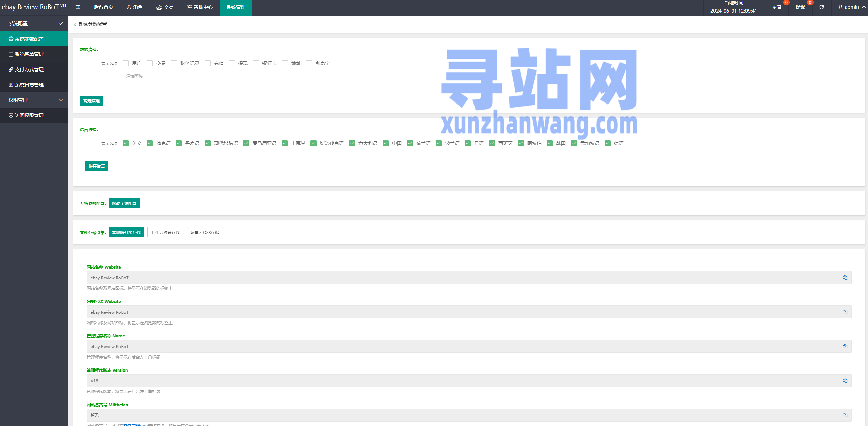Click the 访问权限管理 shield icon

11,115
